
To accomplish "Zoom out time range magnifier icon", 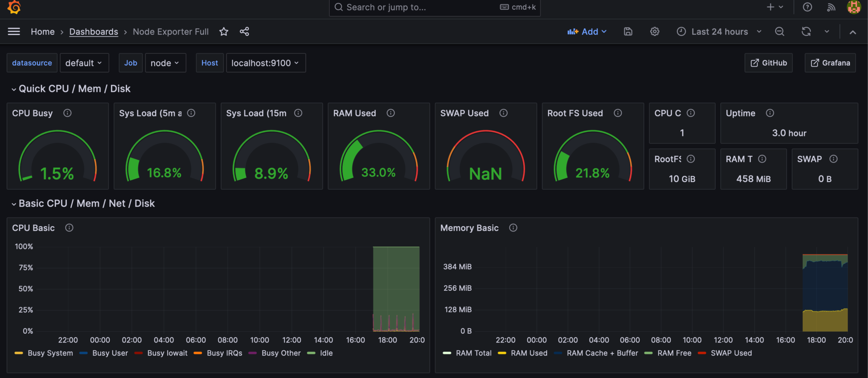I will (779, 32).
